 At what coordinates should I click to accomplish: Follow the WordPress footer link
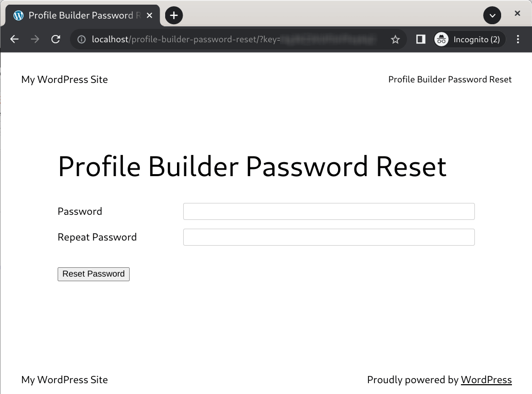486,380
